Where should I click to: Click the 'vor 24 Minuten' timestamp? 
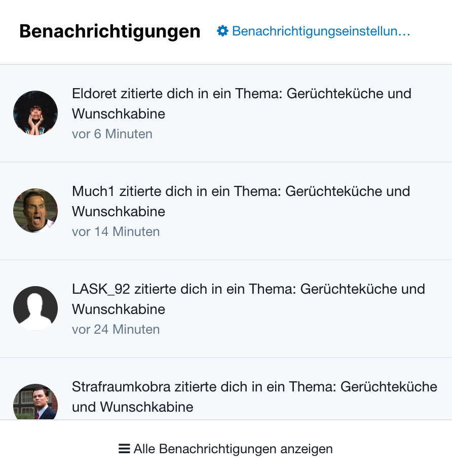(116, 330)
